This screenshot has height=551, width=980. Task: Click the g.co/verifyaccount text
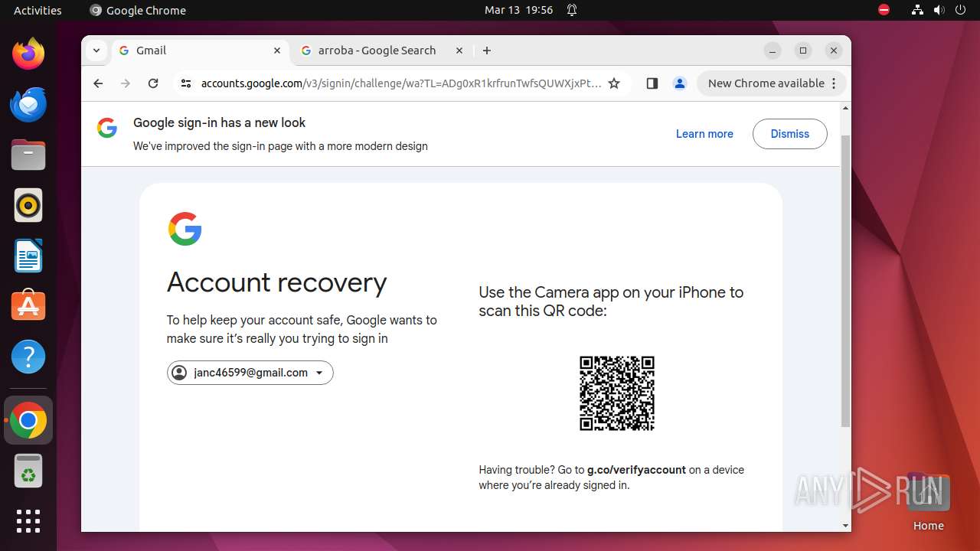point(636,470)
